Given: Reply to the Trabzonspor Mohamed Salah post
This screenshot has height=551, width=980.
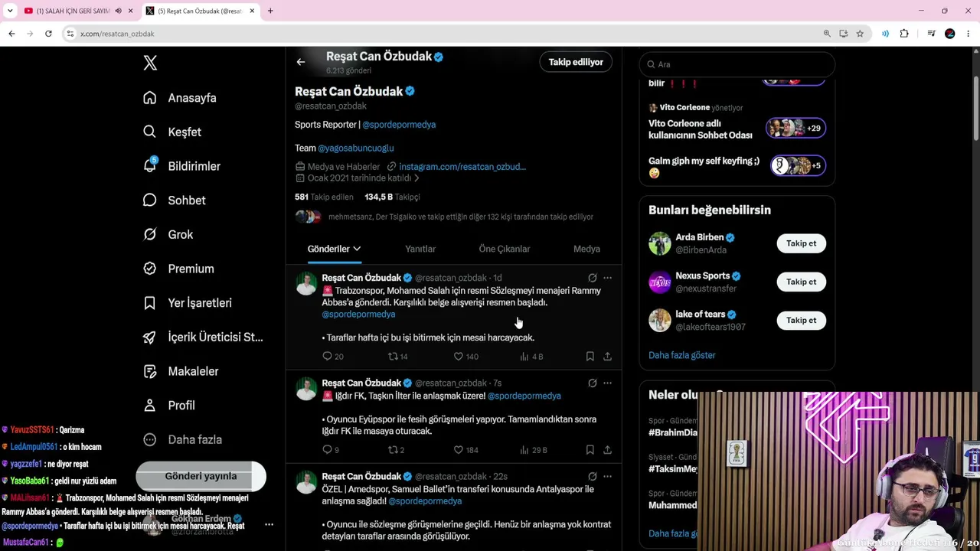Looking at the screenshot, I should click(x=327, y=357).
